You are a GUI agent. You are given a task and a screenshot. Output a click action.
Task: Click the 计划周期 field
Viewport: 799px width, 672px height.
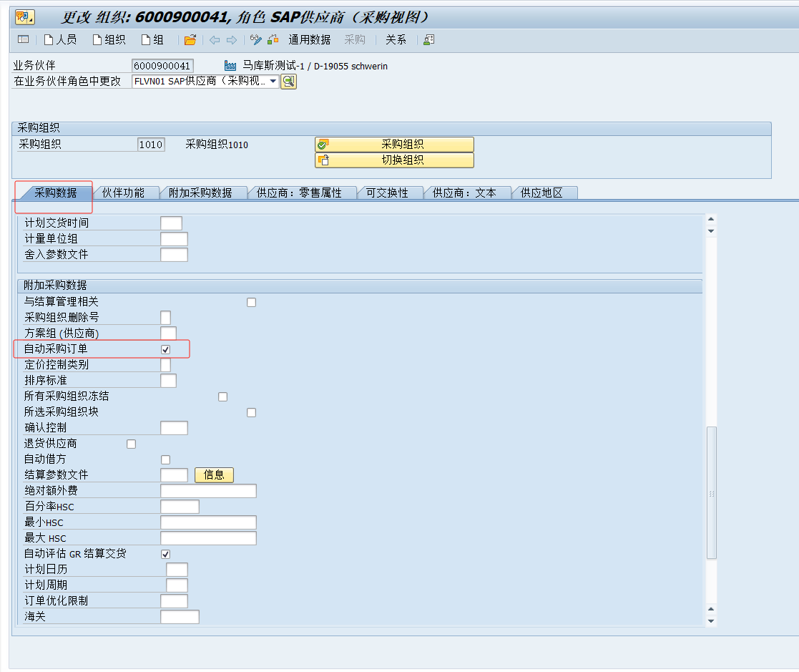[177, 585]
